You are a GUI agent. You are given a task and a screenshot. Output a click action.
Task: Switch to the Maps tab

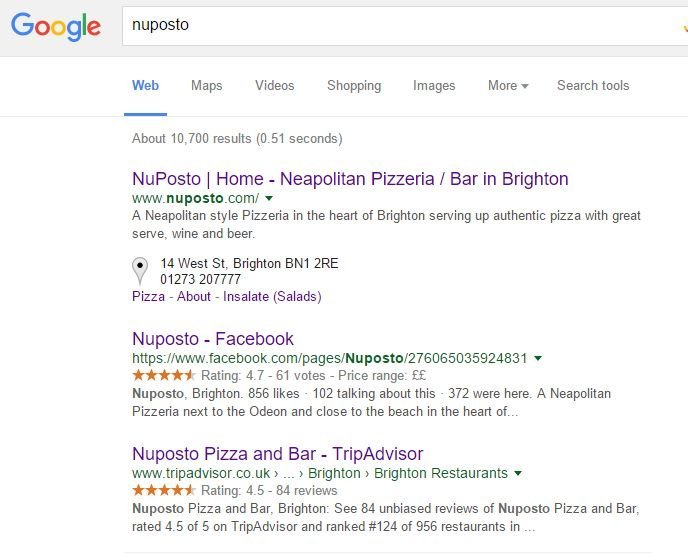tap(207, 86)
